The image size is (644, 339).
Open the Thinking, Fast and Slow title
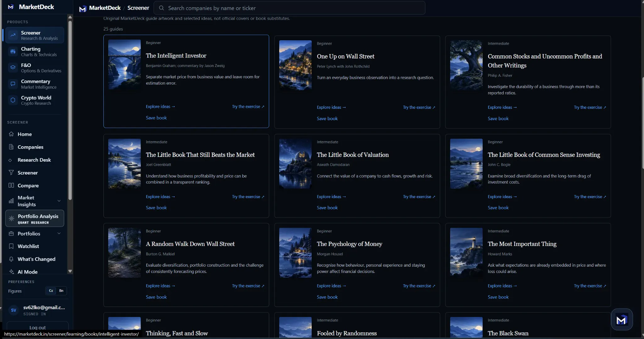pos(177,333)
